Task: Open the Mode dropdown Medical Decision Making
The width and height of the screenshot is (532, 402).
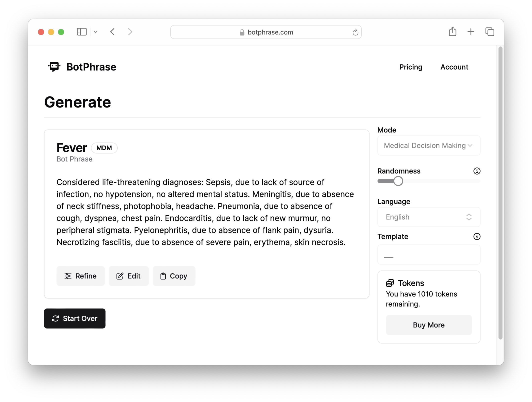Action: [x=429, y=145]
